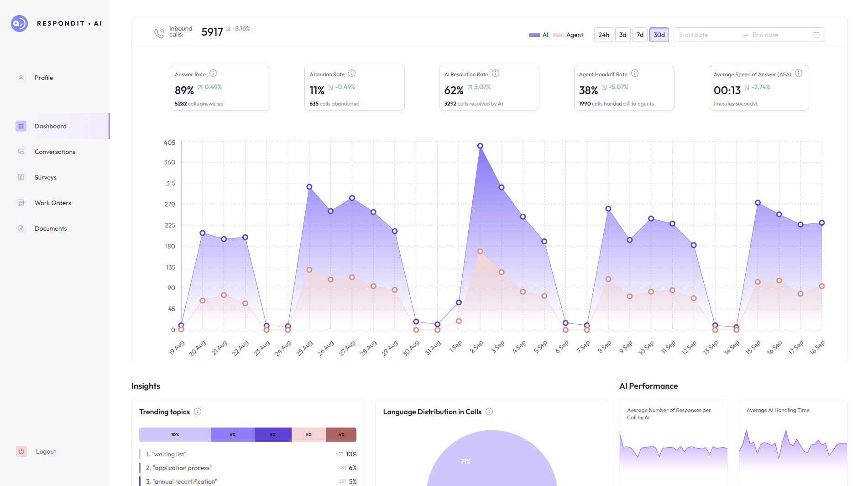Click the Answer Rate info icon
Image resolution: width=868 pixels, height=486 pixels.
click(213, 73)
